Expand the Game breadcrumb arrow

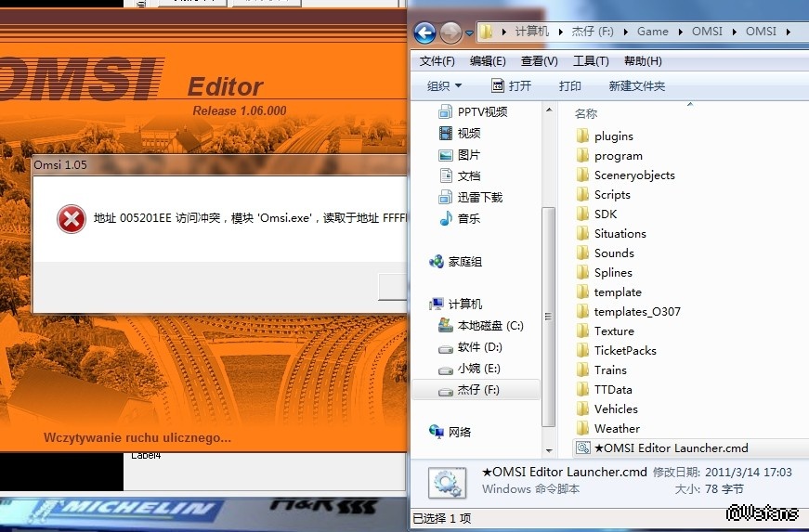[x=681, y=32]
